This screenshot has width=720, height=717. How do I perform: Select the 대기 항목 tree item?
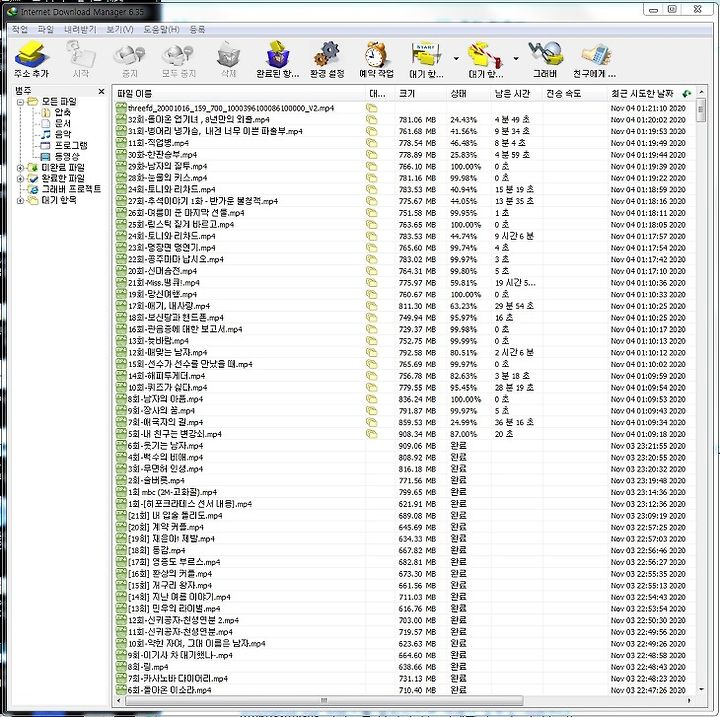(59, 200)
